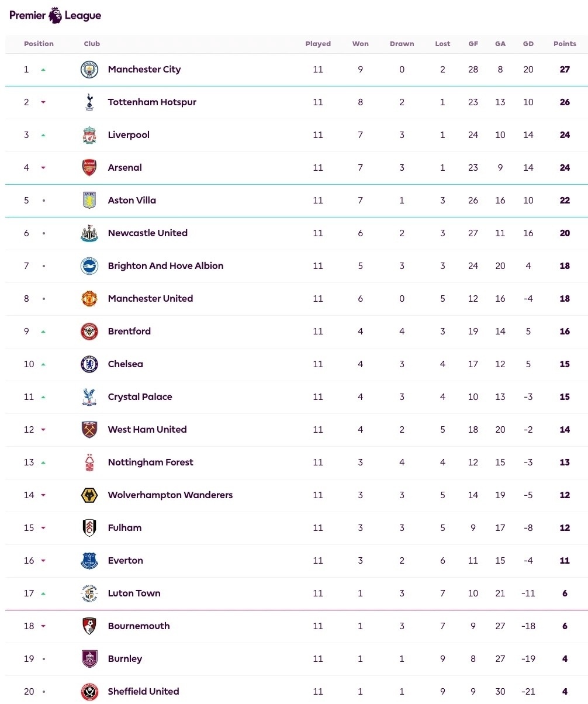Click the Manchester City club crest
The height and width of the screenshot is (704, 588).
tap(89, 70)
